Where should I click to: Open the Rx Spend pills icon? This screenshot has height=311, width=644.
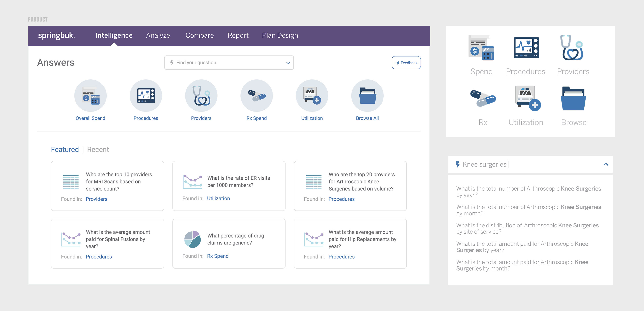pos(257,96)
